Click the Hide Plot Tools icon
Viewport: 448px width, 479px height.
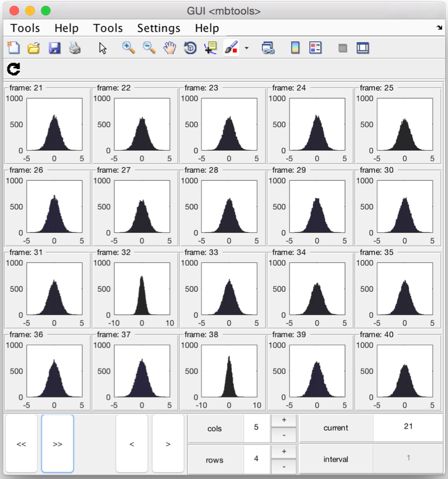343,48
